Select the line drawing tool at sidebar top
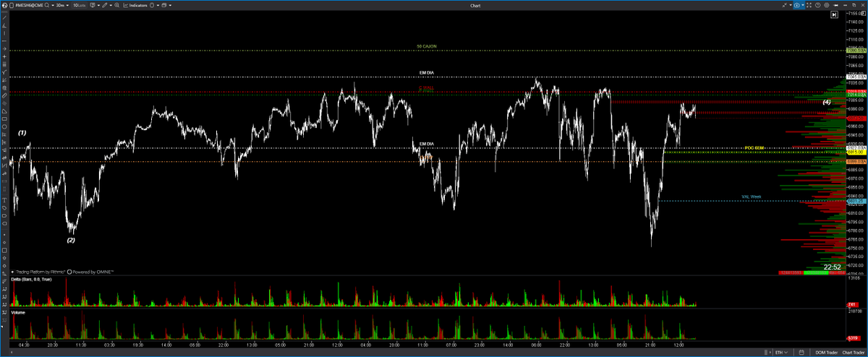The image size is (868, 357). pyautogui.click(x=4, y=18)
